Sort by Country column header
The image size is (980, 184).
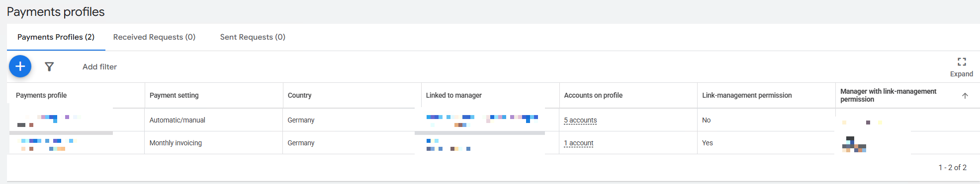point(299,95)
